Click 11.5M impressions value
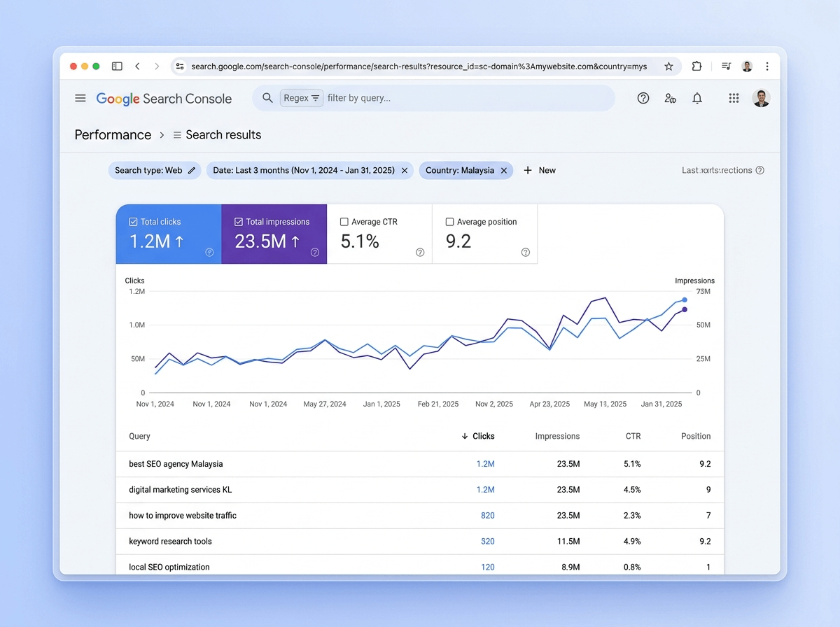This screenshot has width=840, height=627. click(568, 542)
